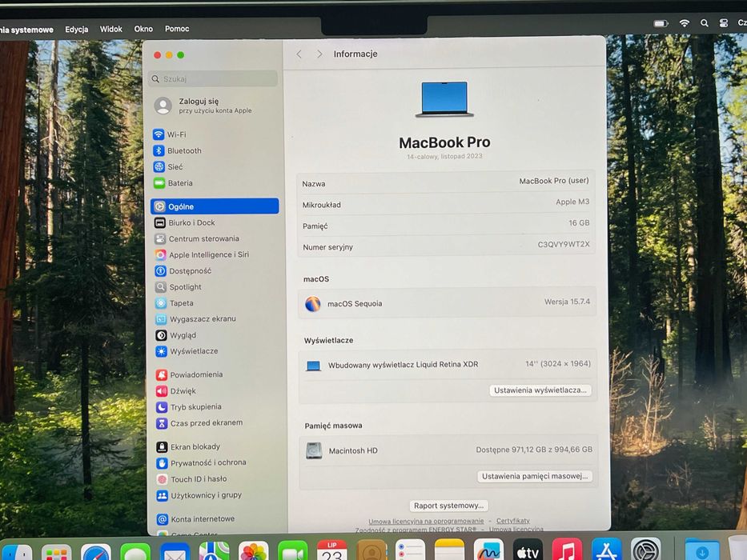Image resolution: width=747 pixels, height=560 pixels.
Task: Click the 16 GB memory value
Action: click(579, 223)
